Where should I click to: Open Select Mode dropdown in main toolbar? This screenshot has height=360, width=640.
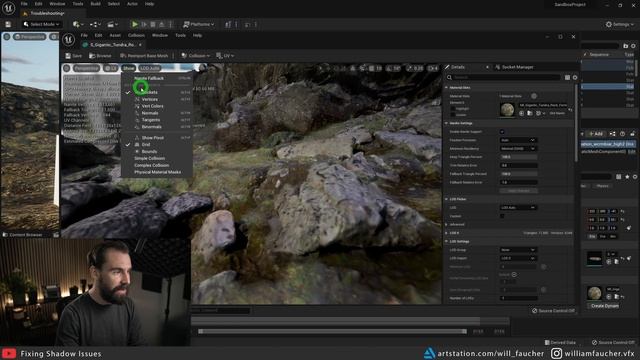(41, 24)
